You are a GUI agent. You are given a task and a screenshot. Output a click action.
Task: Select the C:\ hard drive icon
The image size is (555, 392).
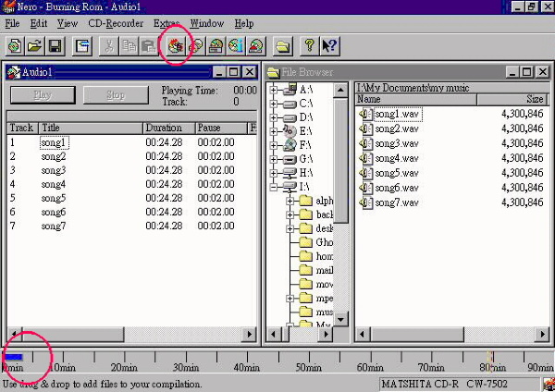[x=290, y=104]
